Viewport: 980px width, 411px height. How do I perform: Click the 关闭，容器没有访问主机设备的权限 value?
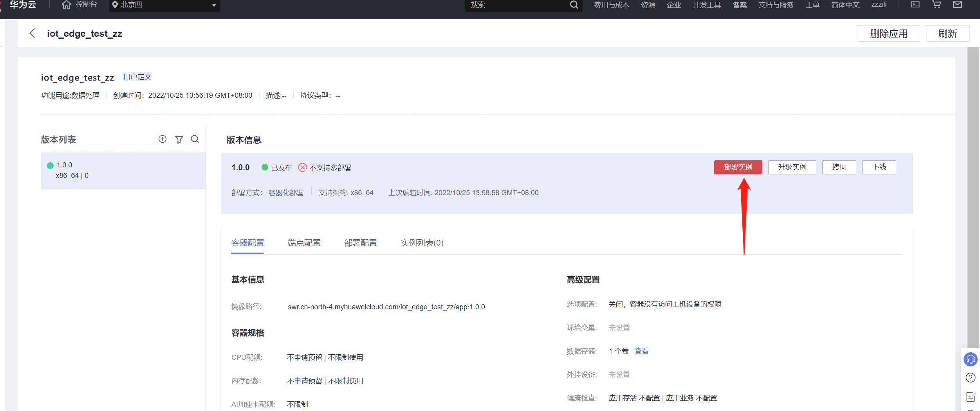pyautogui.click(x=665, y=304)
